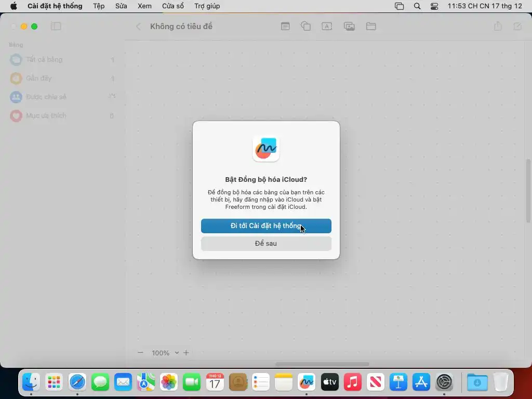The height and width of the screenshot is (399, 532).
Task: Open Apple TV from the Dock
Action: click(329, 382)
